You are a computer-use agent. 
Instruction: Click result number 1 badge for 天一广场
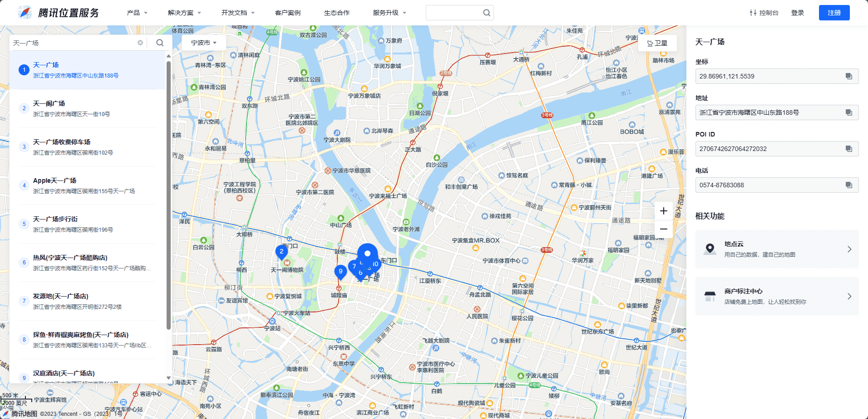(24, 70)
